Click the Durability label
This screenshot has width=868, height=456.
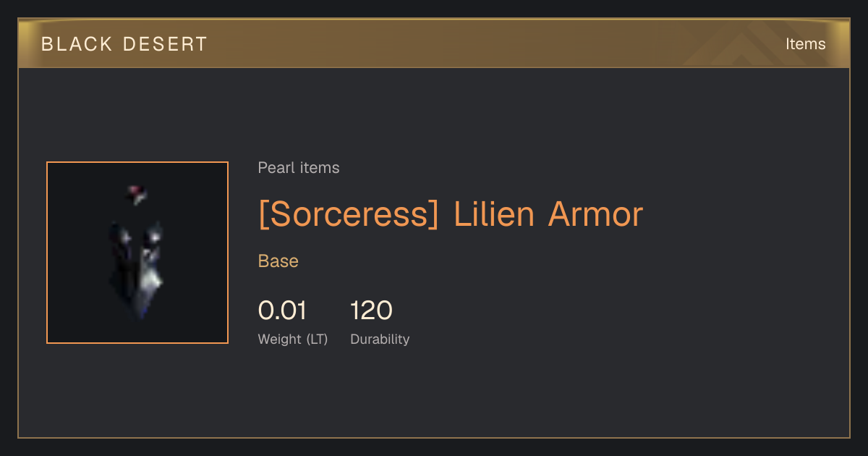pyautogui.click(x=380, y=339)
